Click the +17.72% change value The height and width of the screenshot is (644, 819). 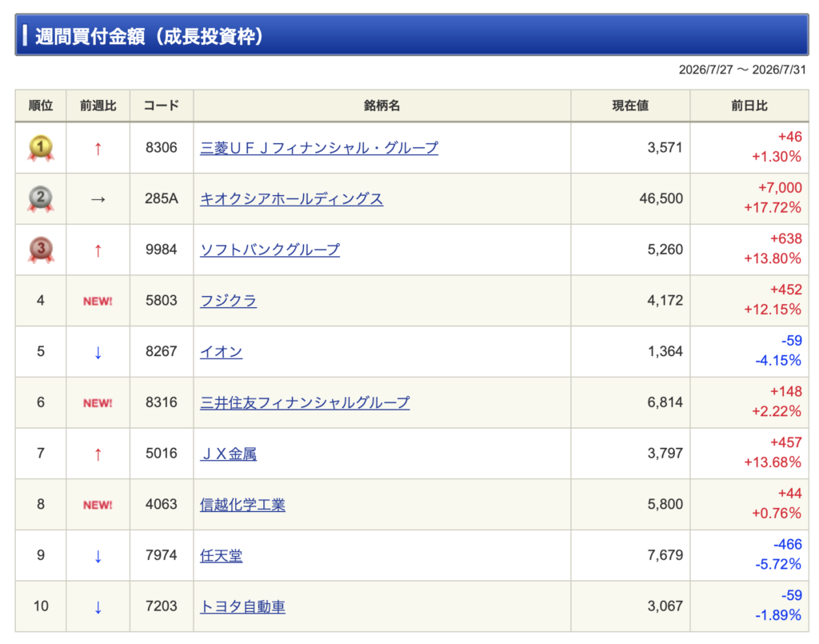[x=773, y=208]
